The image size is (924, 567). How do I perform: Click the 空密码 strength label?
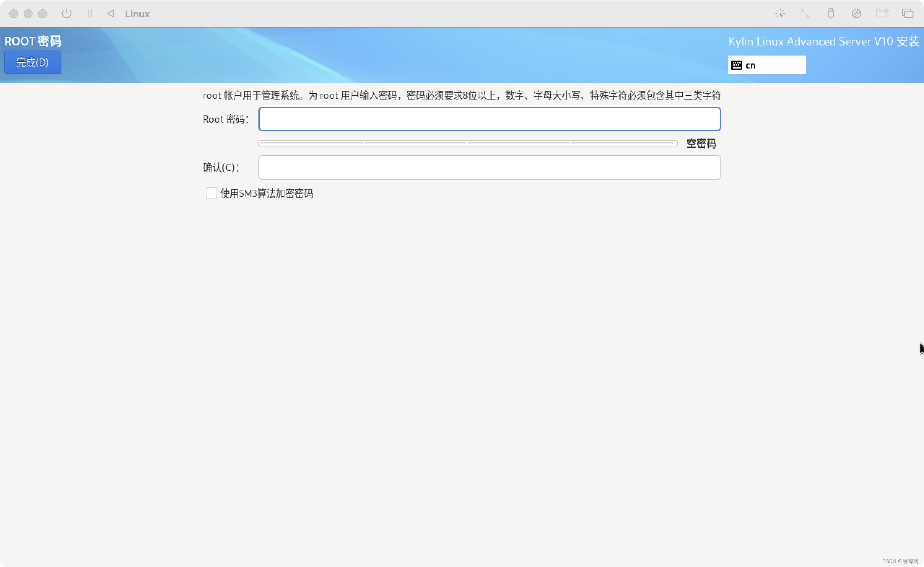tap(701, 143)
